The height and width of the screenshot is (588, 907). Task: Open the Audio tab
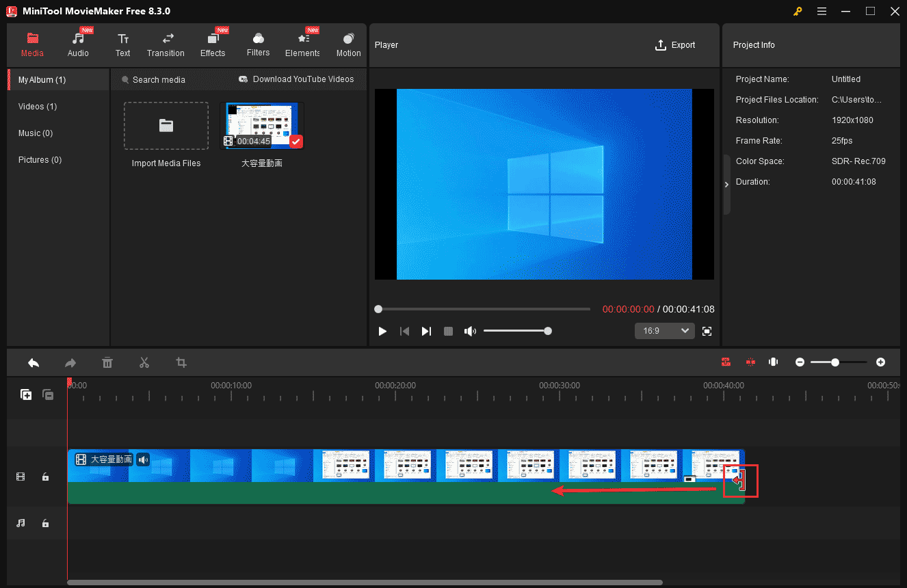tap(78, 45)
